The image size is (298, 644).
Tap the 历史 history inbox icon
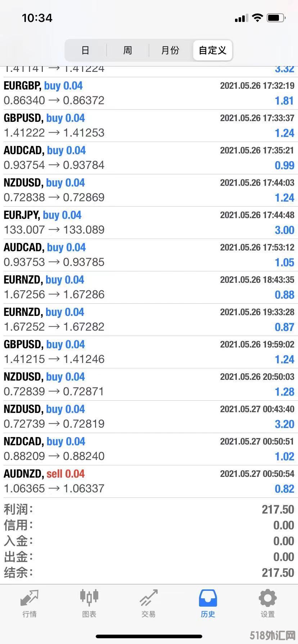[208, 598]
